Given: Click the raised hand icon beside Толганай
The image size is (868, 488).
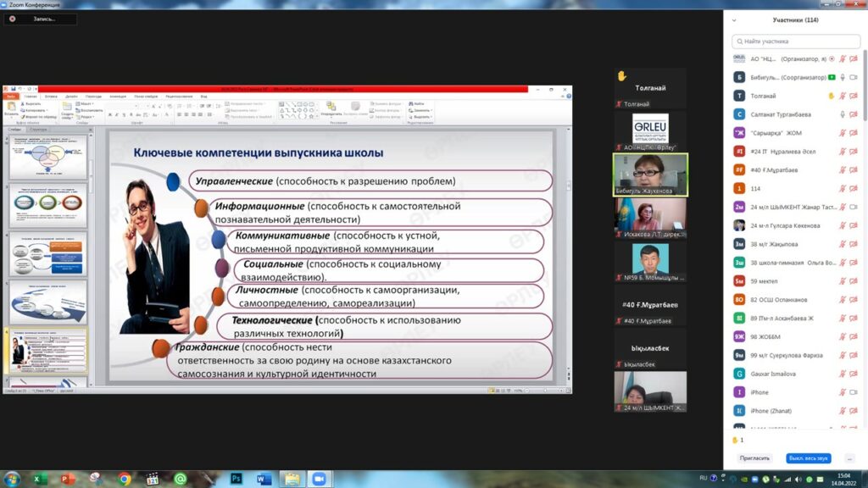Looking at the screenshot, I should 831,96.
